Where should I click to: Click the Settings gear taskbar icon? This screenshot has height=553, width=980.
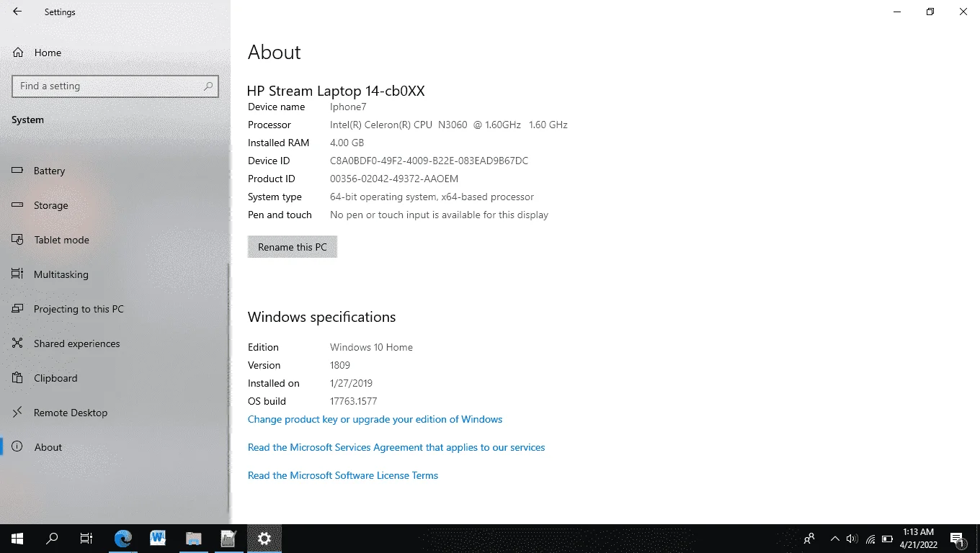pos(264,538)
